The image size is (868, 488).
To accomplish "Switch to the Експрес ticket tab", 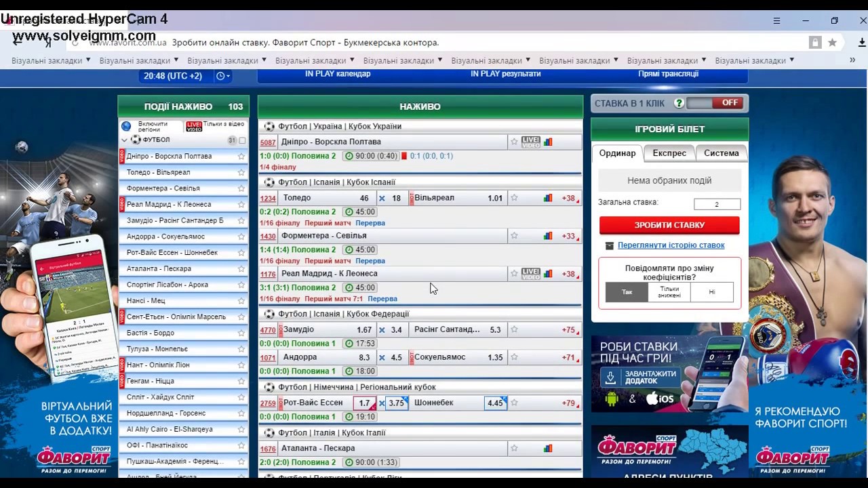I will [669, 153].
